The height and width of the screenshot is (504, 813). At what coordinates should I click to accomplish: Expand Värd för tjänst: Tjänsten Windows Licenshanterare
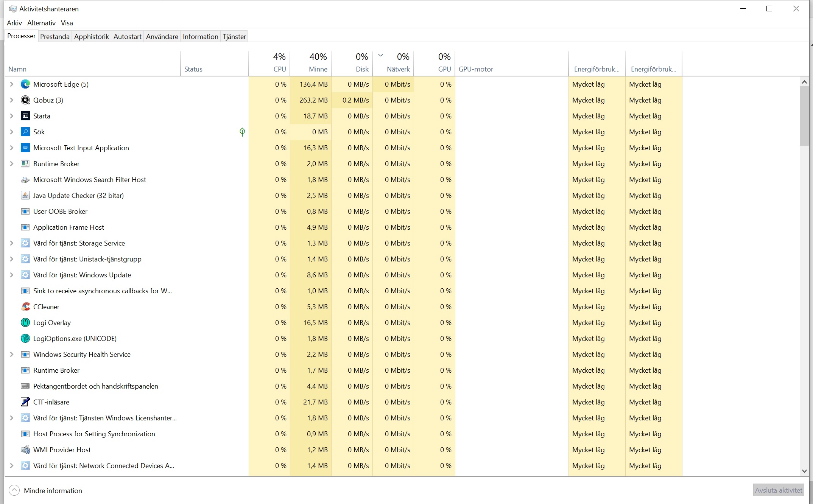tap(12, 418)
